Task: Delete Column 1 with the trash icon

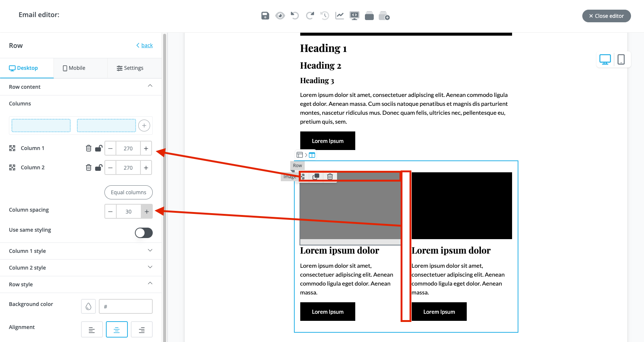Action: tap(88, 148)
